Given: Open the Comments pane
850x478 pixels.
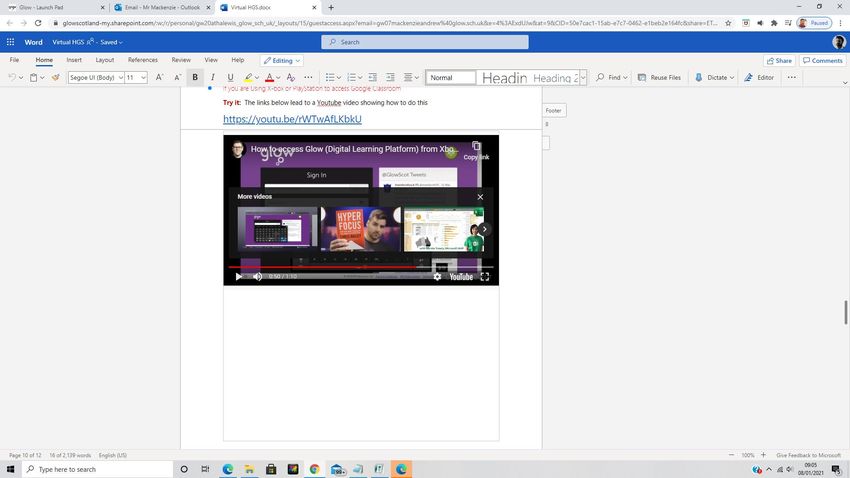Looking at the screenshot, I should click(822, 61).
